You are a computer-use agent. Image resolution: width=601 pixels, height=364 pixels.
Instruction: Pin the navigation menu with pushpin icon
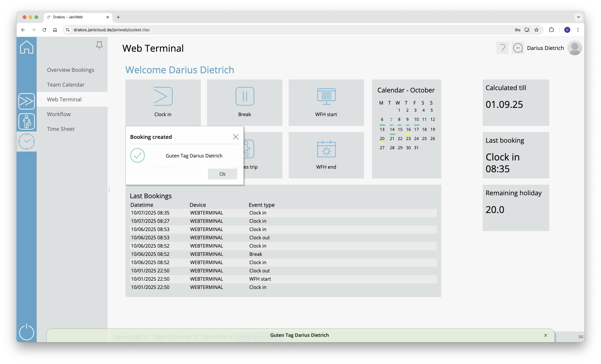click(x=99, y=45)
